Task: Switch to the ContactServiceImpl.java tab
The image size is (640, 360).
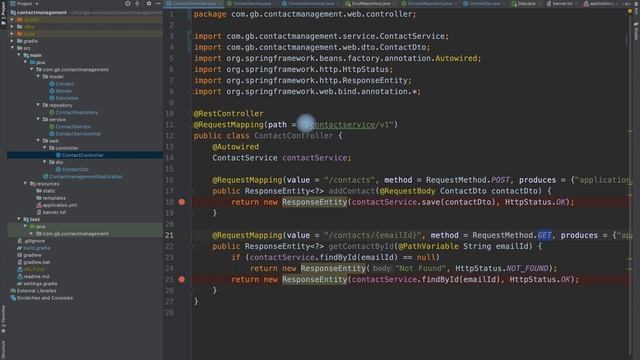Action: tap(311, 3)
